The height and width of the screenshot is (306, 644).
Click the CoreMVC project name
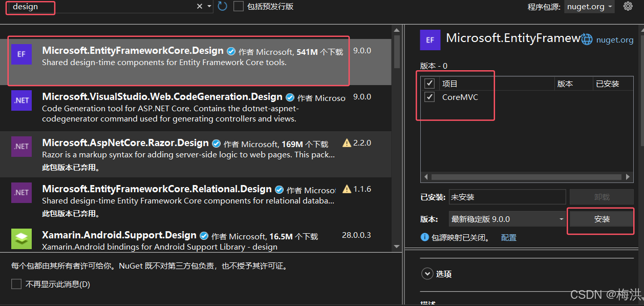coord(460,97)
